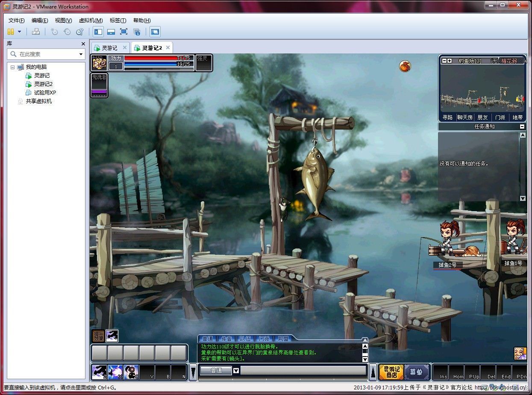Click the orange lucky bag icon in game
Screen dimensions: 532x395
[x=405, y=66]
